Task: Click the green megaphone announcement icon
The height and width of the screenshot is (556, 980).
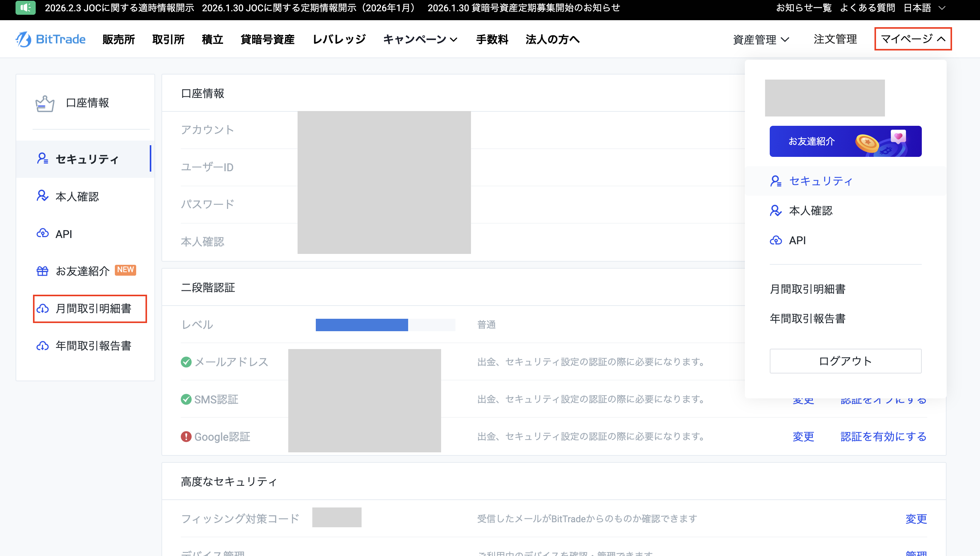Action: pyautogui.click(x=26, y=7)
